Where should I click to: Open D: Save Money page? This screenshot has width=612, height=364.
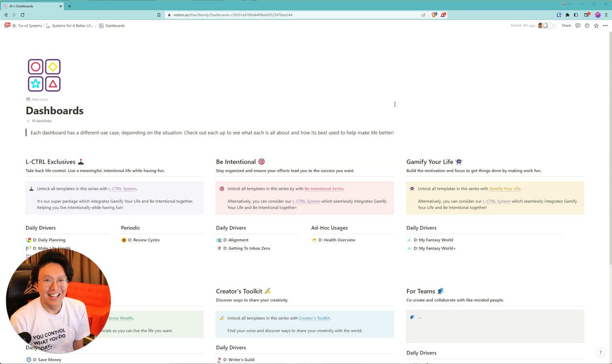point(44,360)
